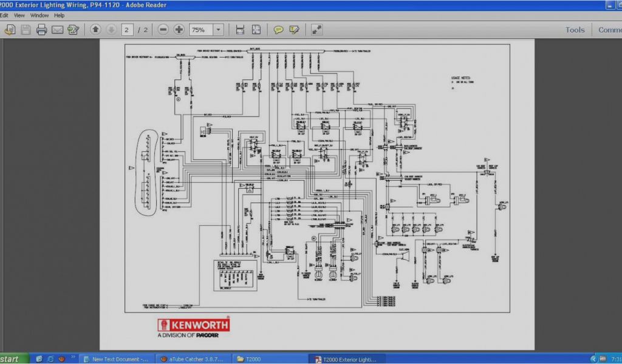Viewport: 622px width, 364px height.
Task: Zoom out using the minus button
Action: [163, 29]
